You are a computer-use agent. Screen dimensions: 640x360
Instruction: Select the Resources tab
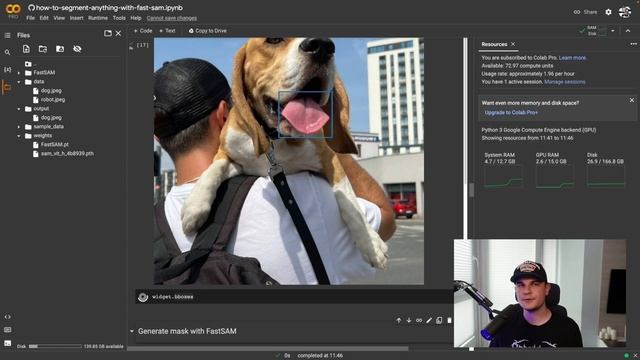(494, 44)
